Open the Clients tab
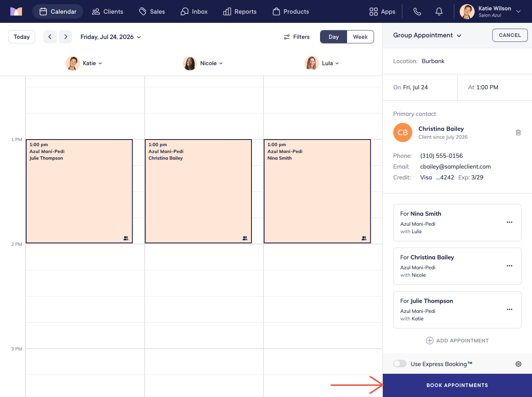Image resolution: width=532 pixels, height=397 pixels. point(108,12)
